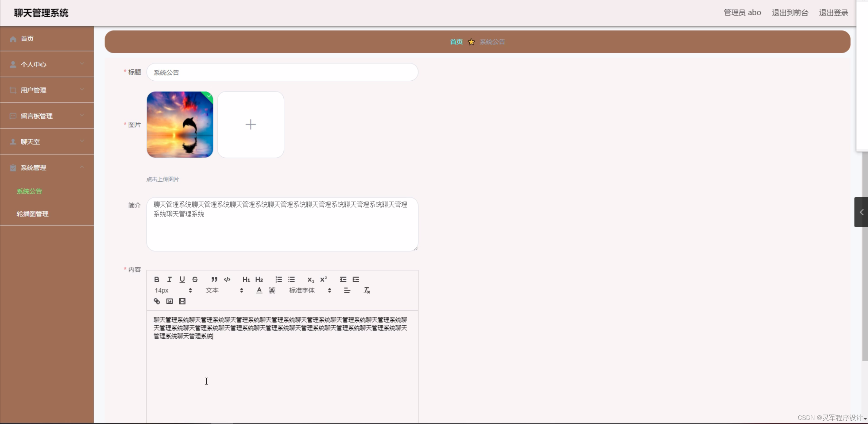868x424 pixels.
Task: Insert a hyperlink using the link icon
Action: (156, 301)
